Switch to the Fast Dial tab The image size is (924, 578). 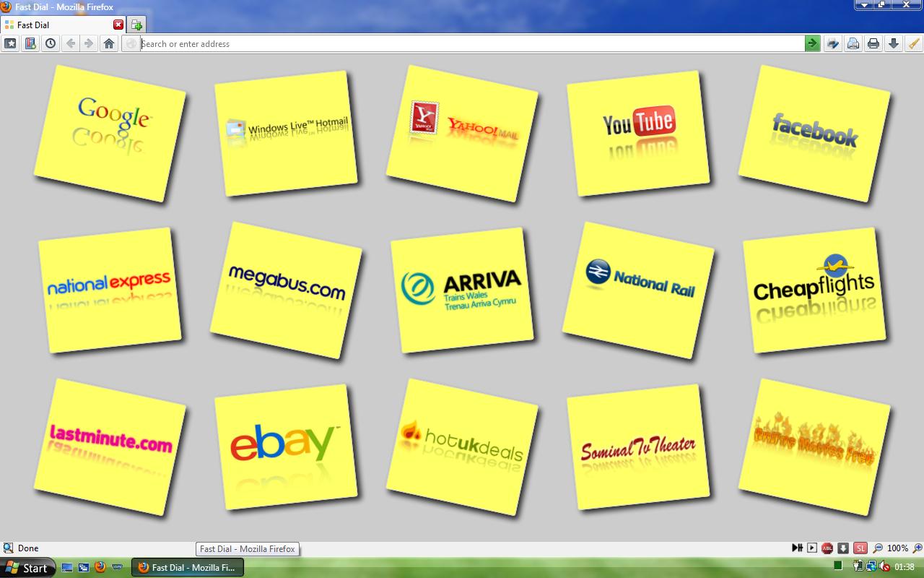[58, 25]
